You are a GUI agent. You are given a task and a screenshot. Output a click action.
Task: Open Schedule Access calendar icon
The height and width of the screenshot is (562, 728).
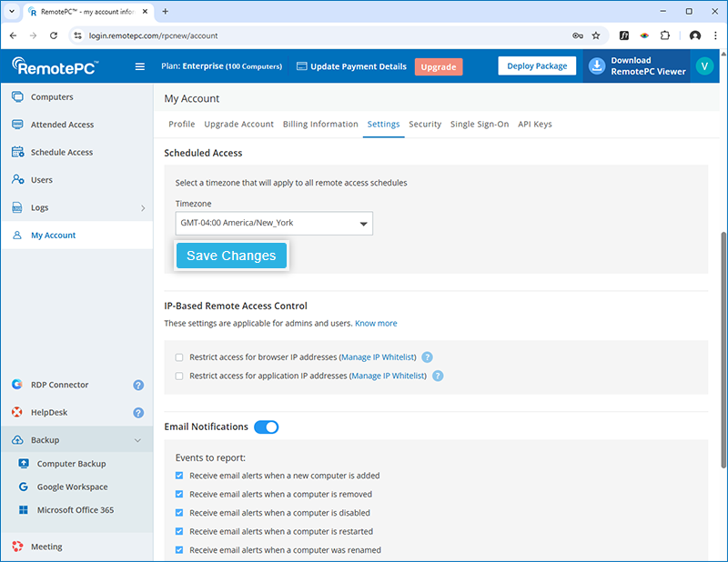click(x=17, y=152)
